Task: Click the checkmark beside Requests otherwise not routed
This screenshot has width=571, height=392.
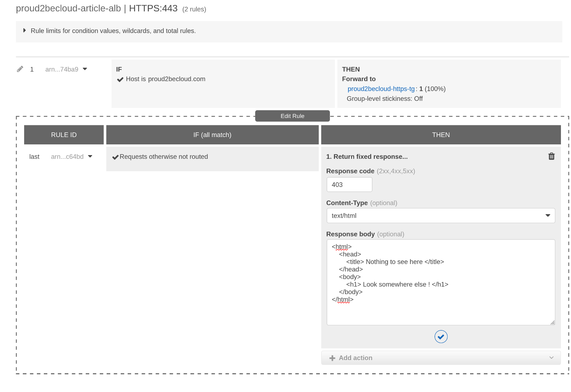Action: point(115,157)
